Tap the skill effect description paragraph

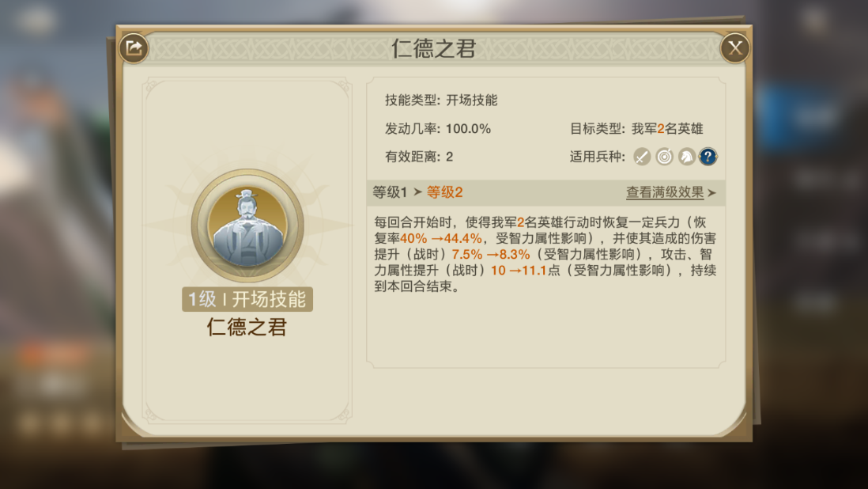point(545,253)
